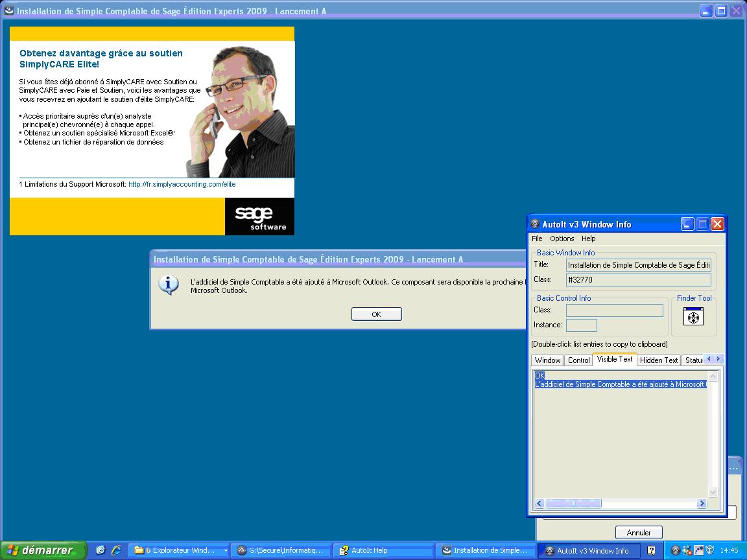Click right arrow of the horizontal scrollbar
The width and height of the screenshot is (747, 560).
(x=702, y=503)
